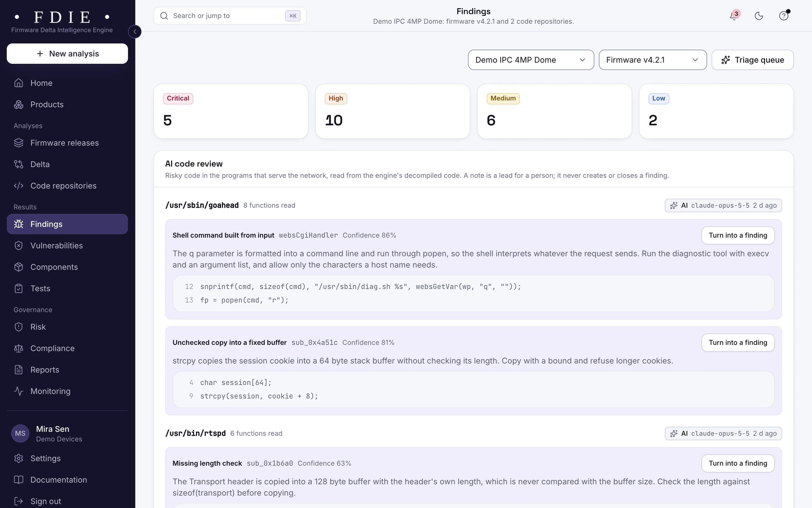This screenshot has height=508, width=812.
Task: Click AI claude-opus badge for goahead
Action: 723,206
